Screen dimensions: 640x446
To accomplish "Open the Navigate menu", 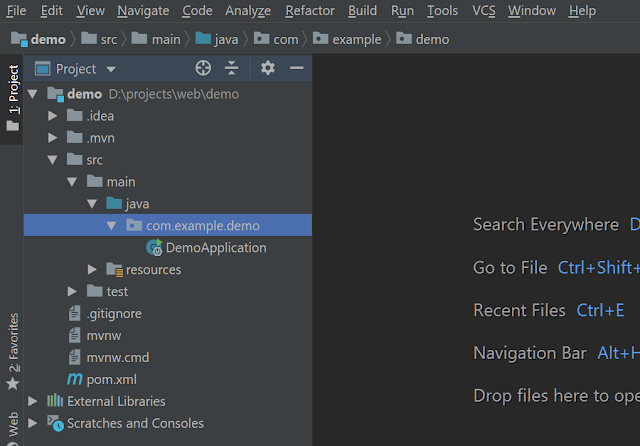I will point(143,11).
